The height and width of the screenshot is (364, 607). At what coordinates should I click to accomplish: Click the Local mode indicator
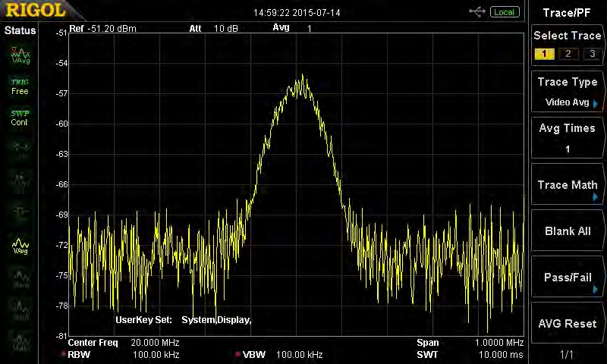coord(505,12)
